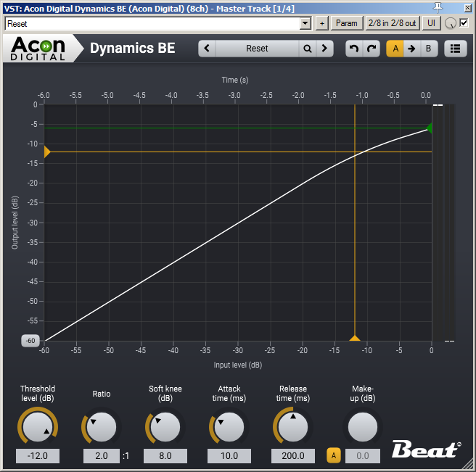Image resolution: width=476 pixels, height=472 pixels.
Task: Edit the threshold value field -12.0
Action: tap(38, 456)
